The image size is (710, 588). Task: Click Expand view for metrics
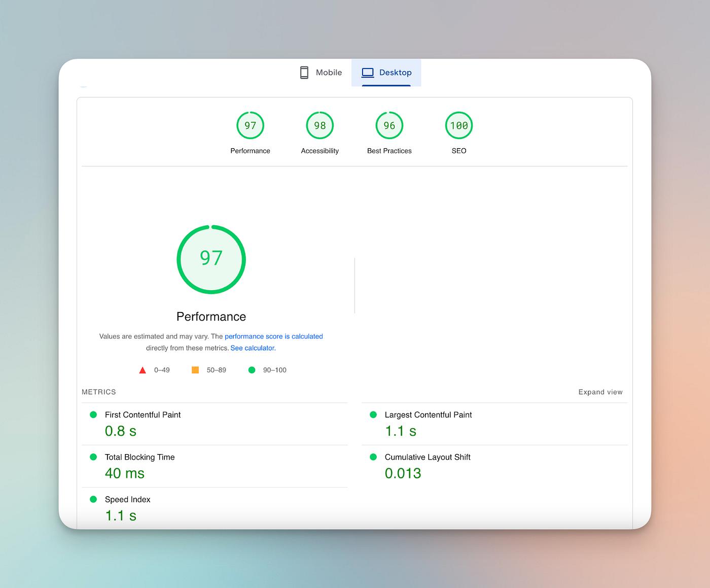600,392
